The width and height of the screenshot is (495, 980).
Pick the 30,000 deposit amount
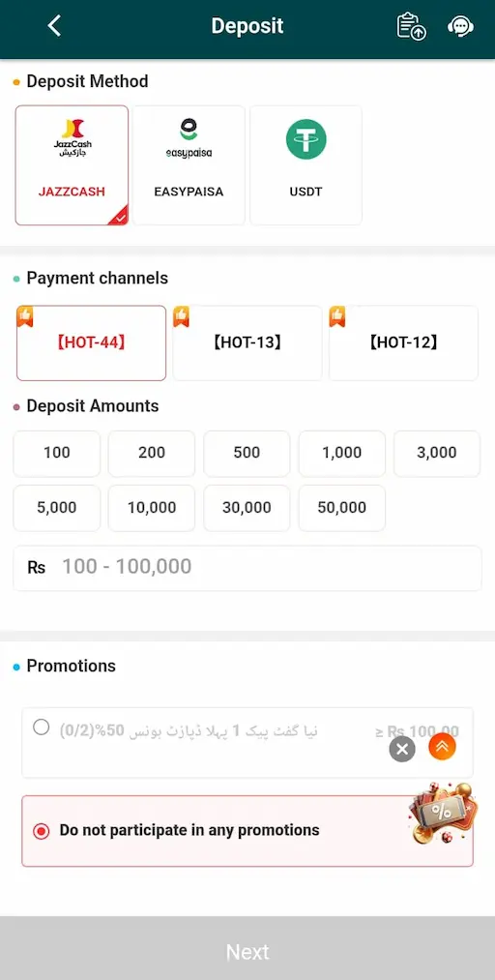pyautogui.click(x=247, y=508)
